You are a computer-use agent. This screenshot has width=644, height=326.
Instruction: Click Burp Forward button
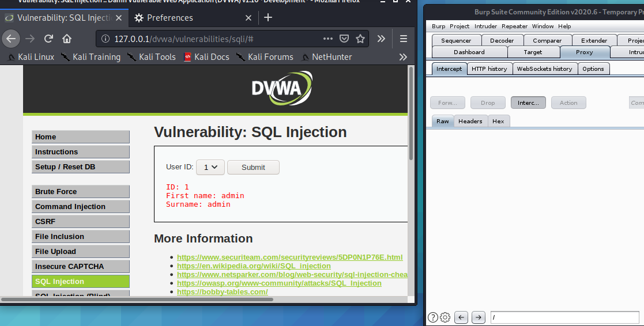[x=447, y=103]
